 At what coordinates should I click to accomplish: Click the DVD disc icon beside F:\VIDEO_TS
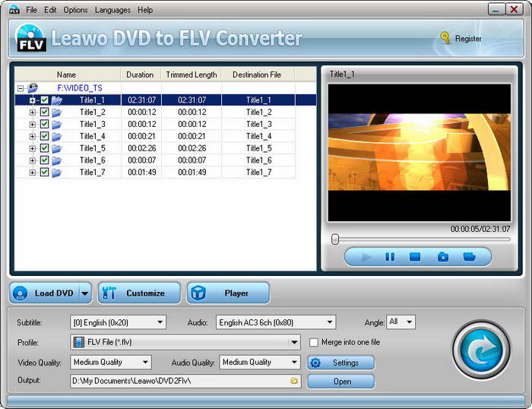pyautogui.click(x=33, y=88)
